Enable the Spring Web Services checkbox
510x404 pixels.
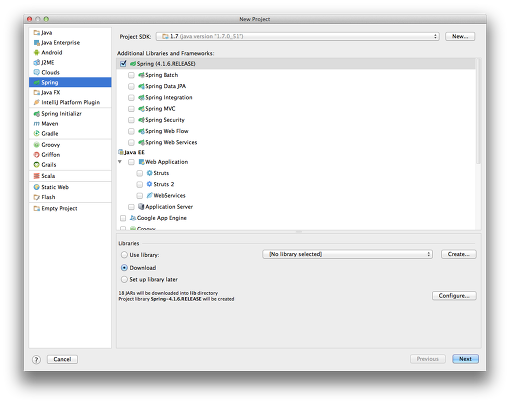pos(131,143)
